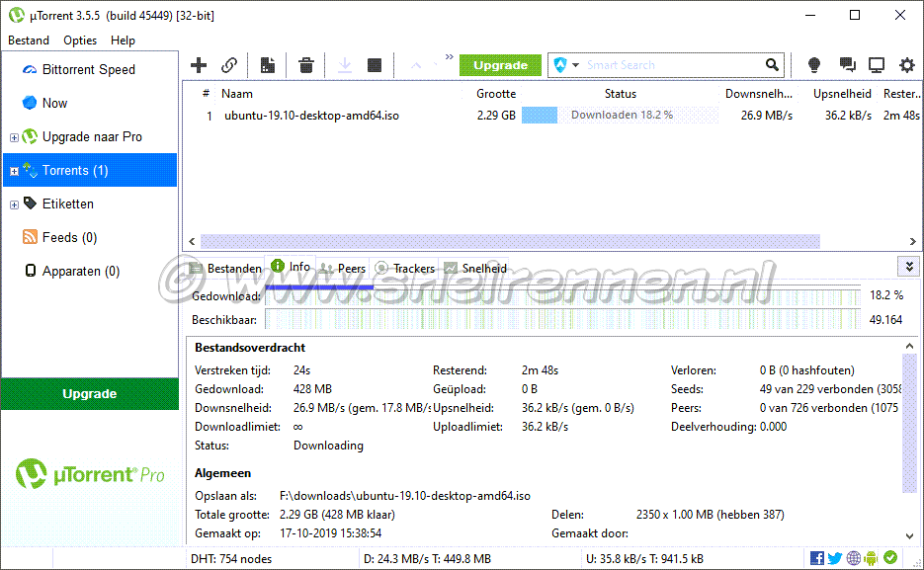924x570 pixels.
Task: Click the µTorrent Pro banner logo
Action: pyautogui.click(x=90, y=474)
